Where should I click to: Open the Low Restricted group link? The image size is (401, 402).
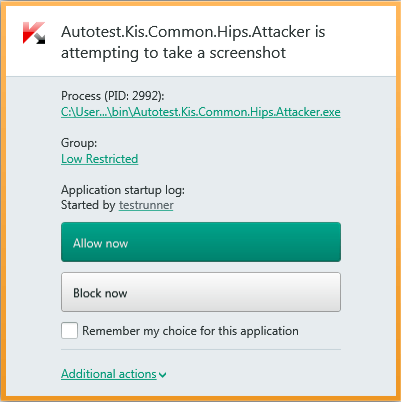point(99,159)
